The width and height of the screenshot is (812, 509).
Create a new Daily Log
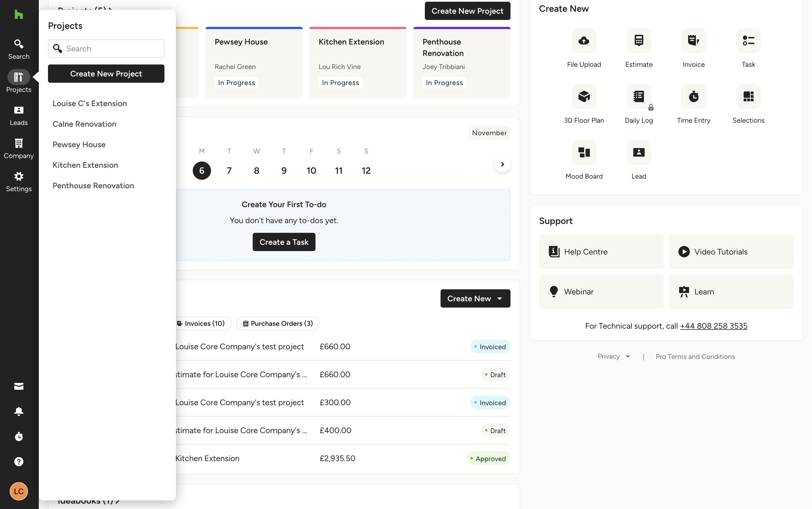pos(639,96)
